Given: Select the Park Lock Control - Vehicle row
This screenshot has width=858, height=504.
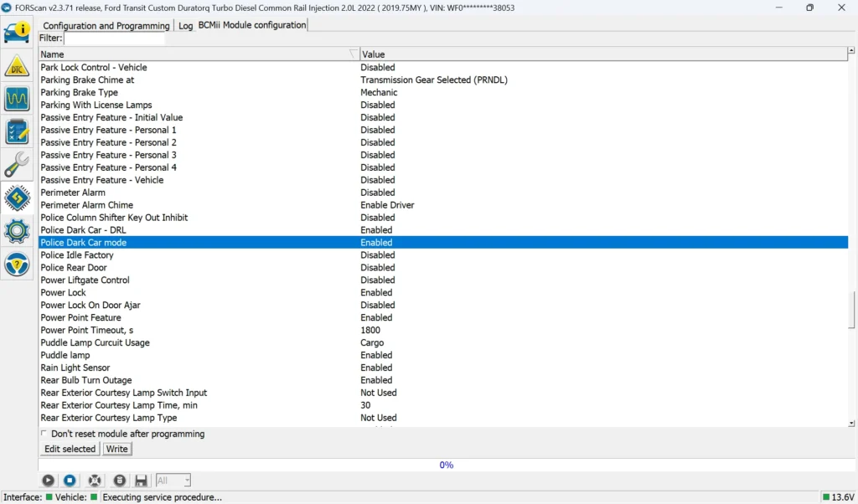Looking at the screenshot, I should coord(443,67).
